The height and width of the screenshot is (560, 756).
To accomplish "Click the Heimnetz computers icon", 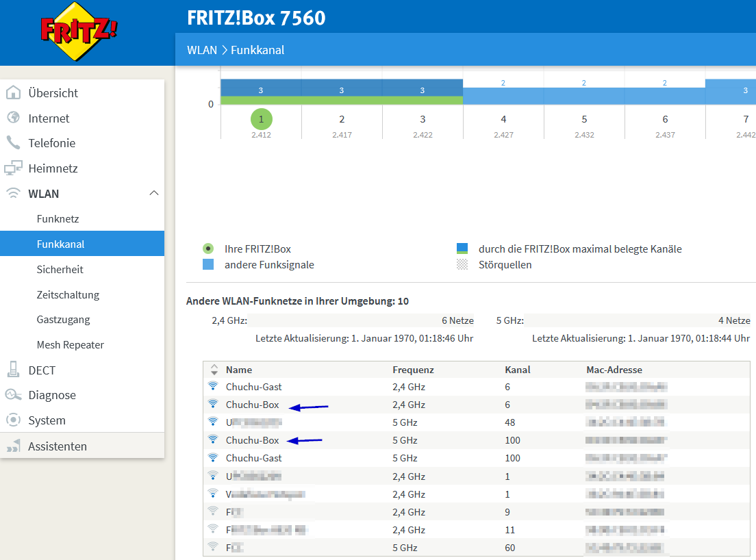I will pyautogui.click(x=13, y=168).
